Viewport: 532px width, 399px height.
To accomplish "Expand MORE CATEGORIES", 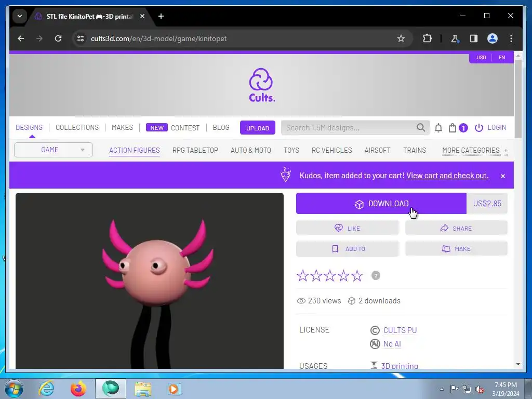I will click(475, 150).
